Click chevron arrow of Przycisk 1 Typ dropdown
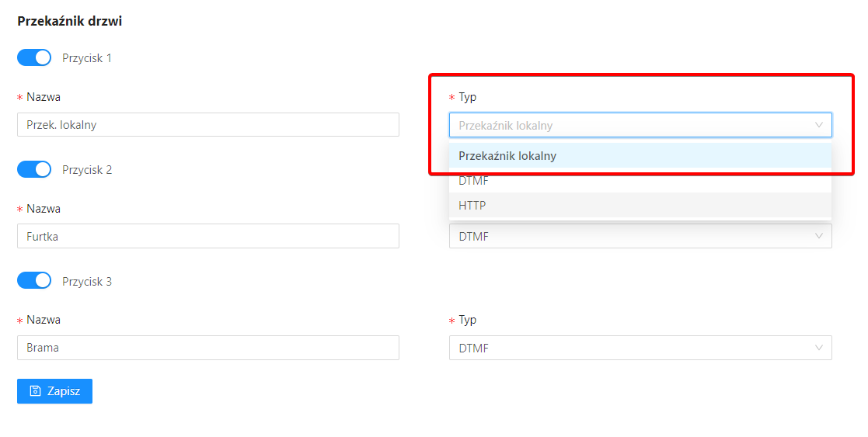Viewport: 868px width, 437px height. (819, 125)
